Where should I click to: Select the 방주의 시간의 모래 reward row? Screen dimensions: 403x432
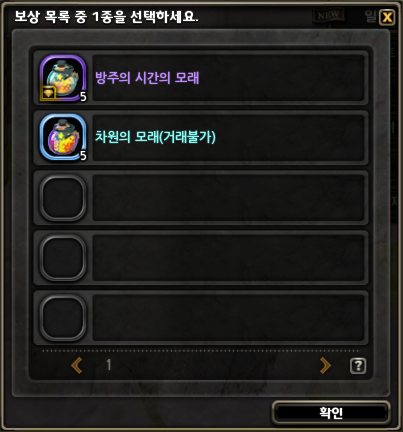(x=201, y=78)
